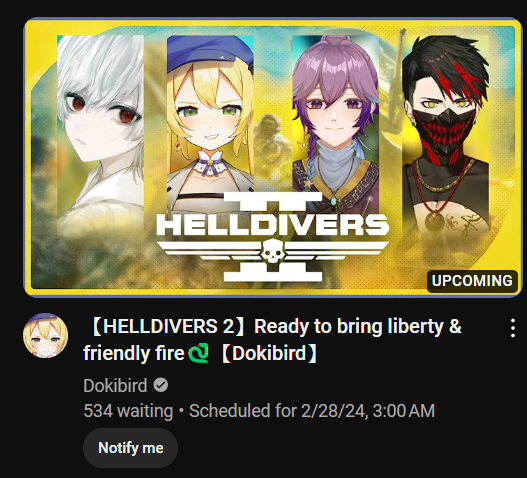Click the skull emblem in the Helldivers logo
The height and width of the screenshot is (478, 527).
(273, 251)
